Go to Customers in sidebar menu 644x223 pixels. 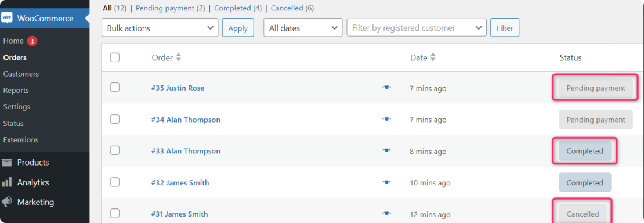(21, 74)
